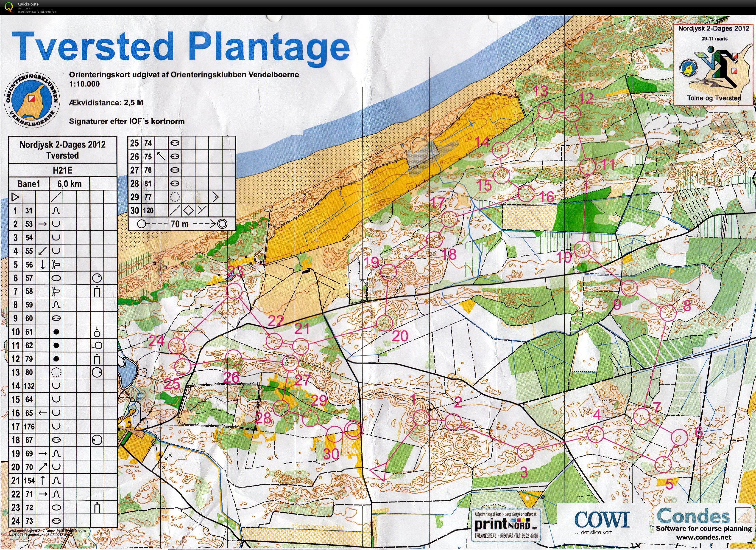The height and width of the screenshot is (550, 756).
Task: Click the '70 m' finish distance text
Action: coord(180,224)
